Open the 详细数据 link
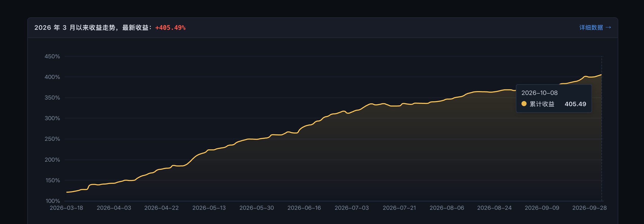The height and width of the screenshot is (224, 644). [x=595, y=27]
